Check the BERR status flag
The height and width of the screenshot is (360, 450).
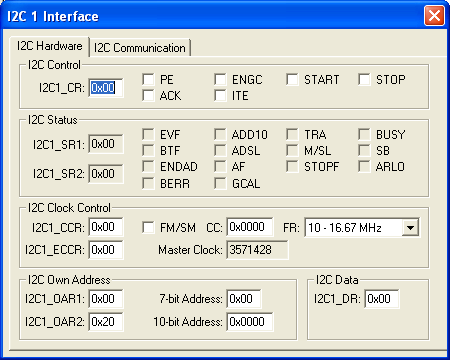pos(148,183)
